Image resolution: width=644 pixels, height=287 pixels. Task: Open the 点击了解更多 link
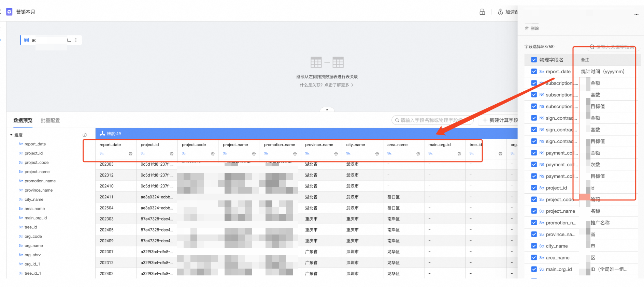point(339,85)
